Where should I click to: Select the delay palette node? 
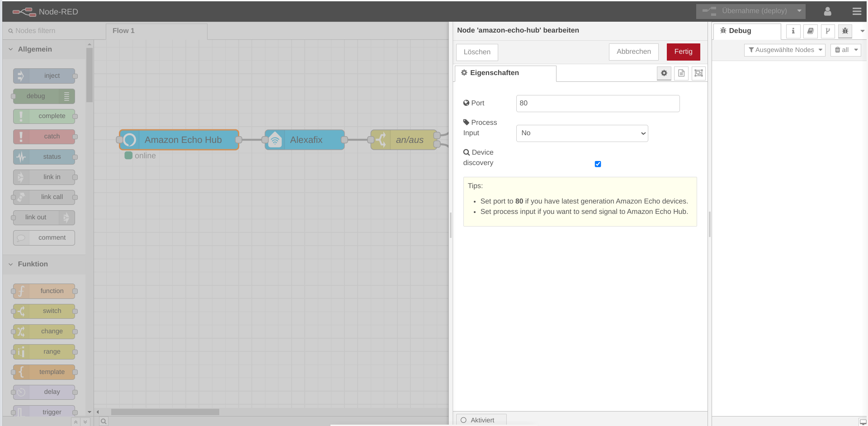pyautogui.click(x=44, y=392)
